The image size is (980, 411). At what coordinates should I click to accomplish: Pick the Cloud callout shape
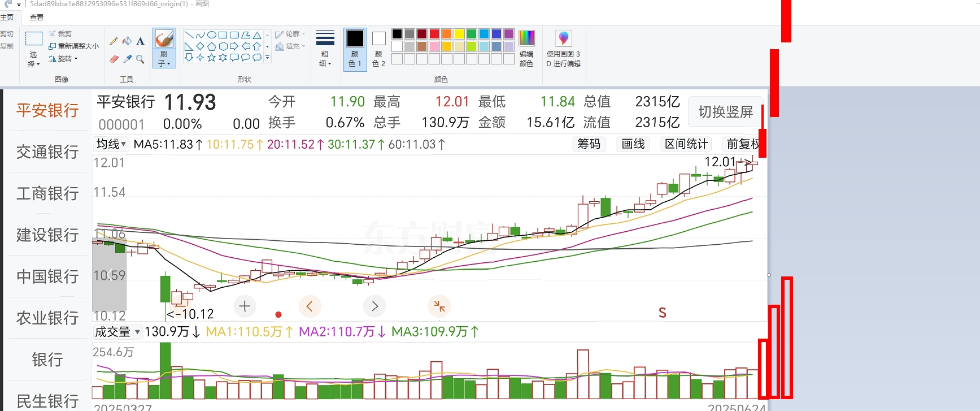pos(257,58)
